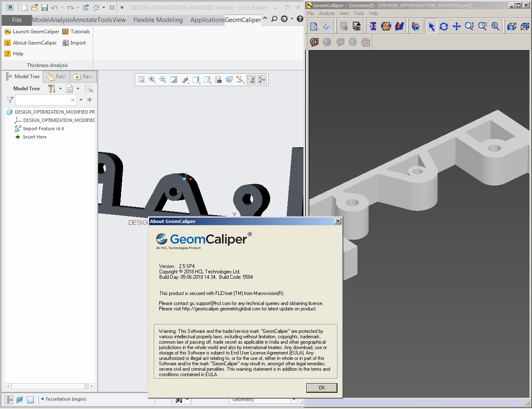Collapse the Creo ribbon using the chevron
Screen dimensions: 532x409
point(265,19)
